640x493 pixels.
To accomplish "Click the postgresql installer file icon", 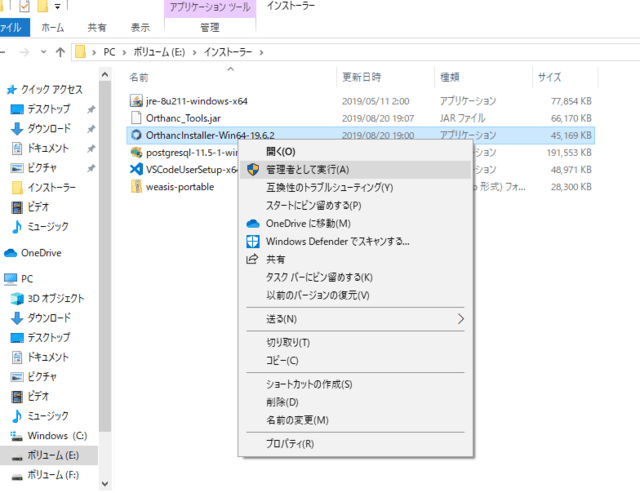I will click(x=138, y=152).
